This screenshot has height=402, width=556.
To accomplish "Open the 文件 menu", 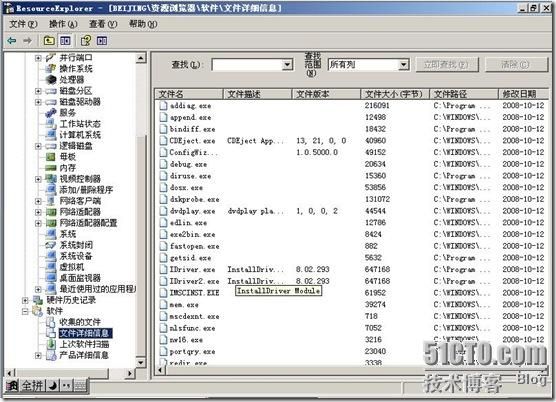I will [x=23, y=24].
